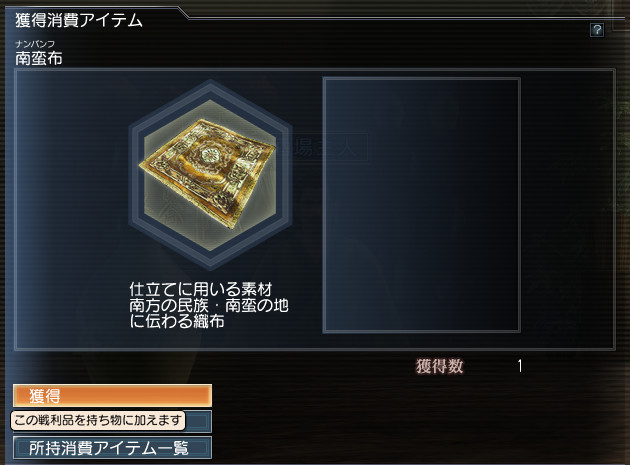Select the 南蛮布 item name label
630x465 pixels.
click(x=39, y=59)
